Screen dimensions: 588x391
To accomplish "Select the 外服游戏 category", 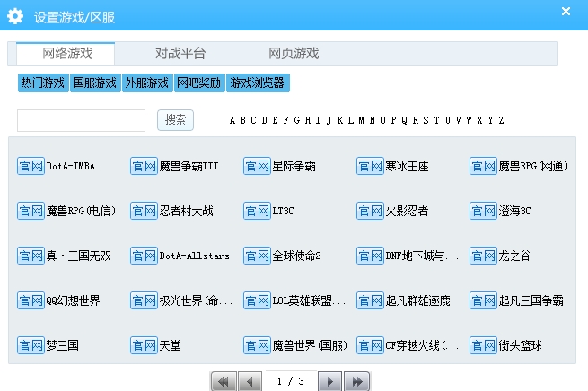I will coord(147,83).
